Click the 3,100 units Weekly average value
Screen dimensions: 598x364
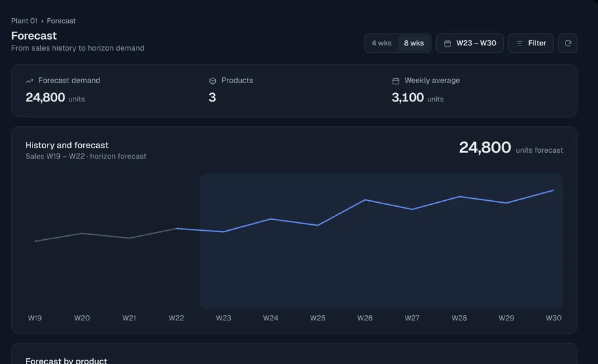[417, 97]
